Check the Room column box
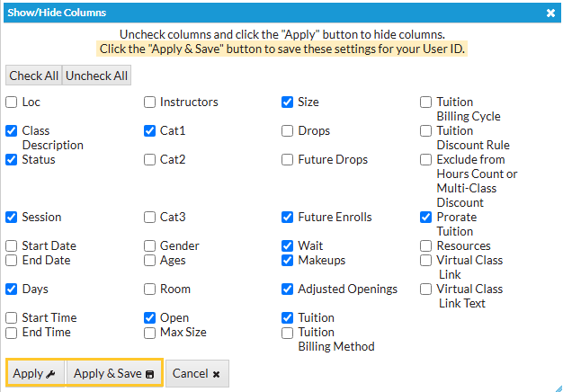 click(150, 290)
